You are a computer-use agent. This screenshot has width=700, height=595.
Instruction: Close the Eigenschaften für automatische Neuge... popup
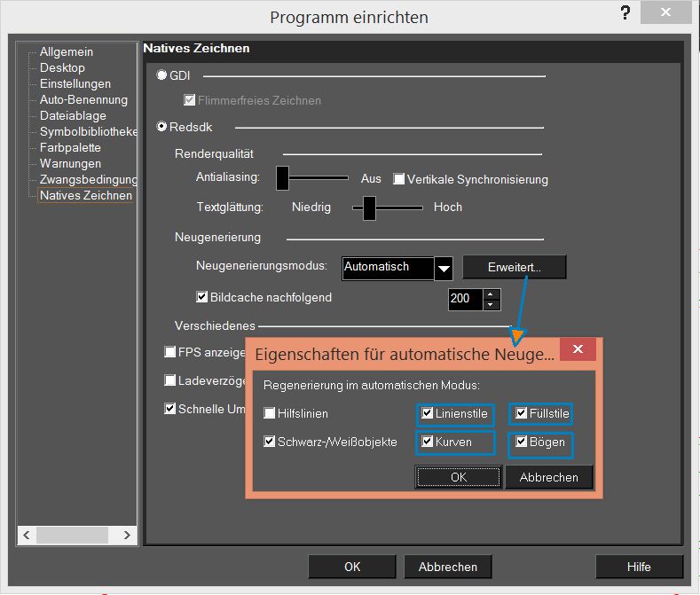578,349
